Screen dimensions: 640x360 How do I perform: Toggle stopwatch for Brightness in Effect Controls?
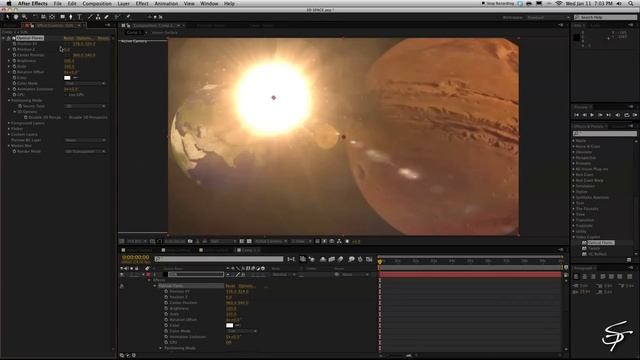[14, 61]
